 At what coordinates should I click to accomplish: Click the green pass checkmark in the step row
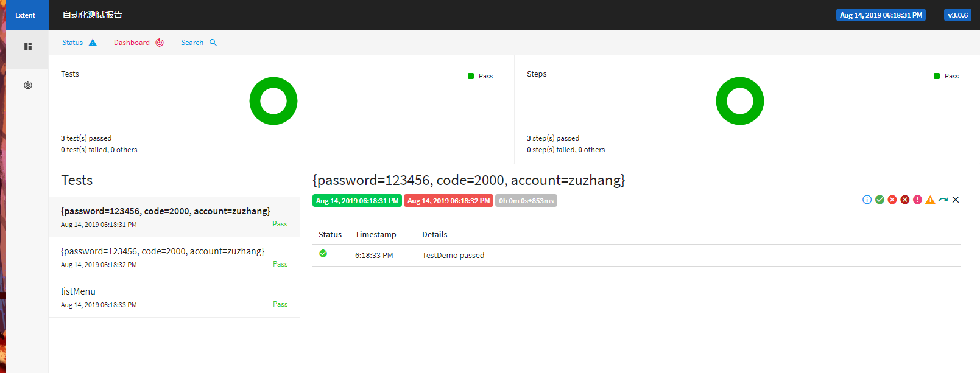click(323, 254)
